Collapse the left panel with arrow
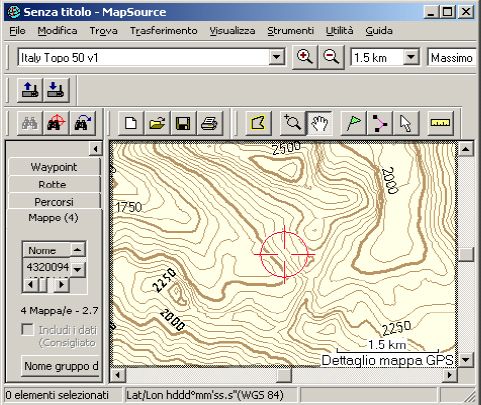 point(96,149)
